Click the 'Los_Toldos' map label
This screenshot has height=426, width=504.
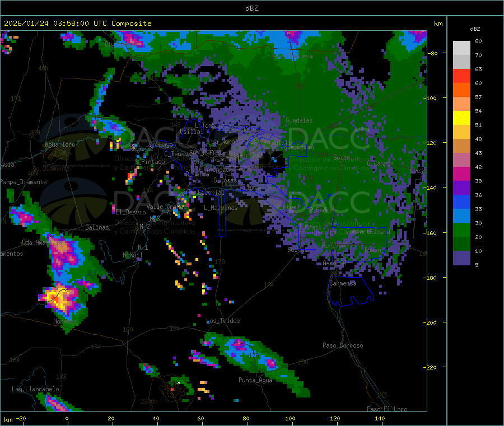click(x=223, y=321)
